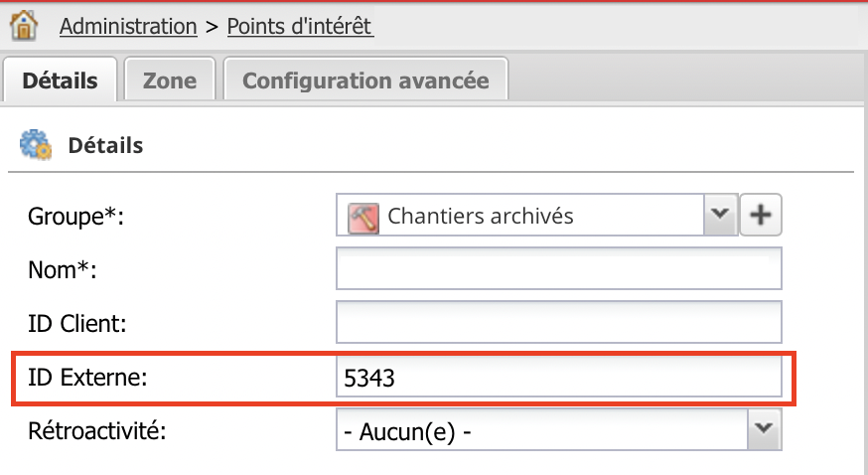Click the gears icon next to Détails heading
Image resolution: width=868 pixels, height=475 pixels.
[x=36, y=146]
